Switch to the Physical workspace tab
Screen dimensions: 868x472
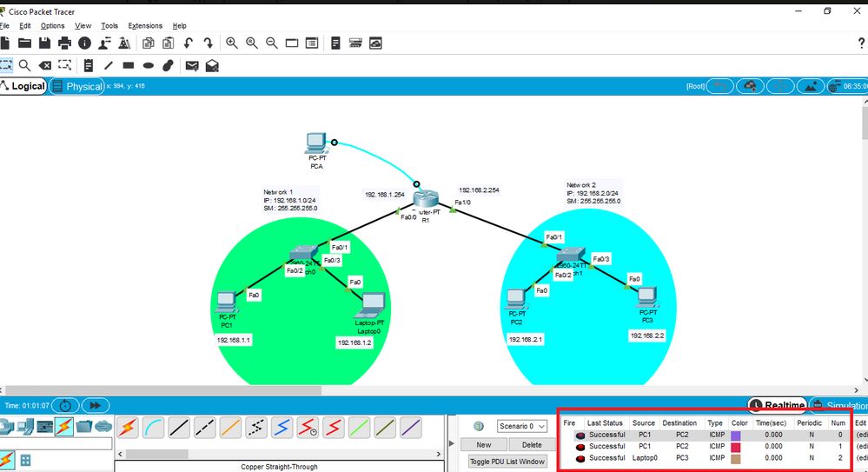77,86
